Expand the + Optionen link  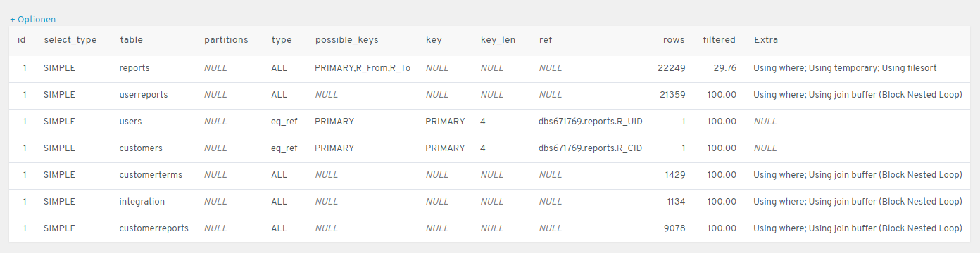[32, 20]
